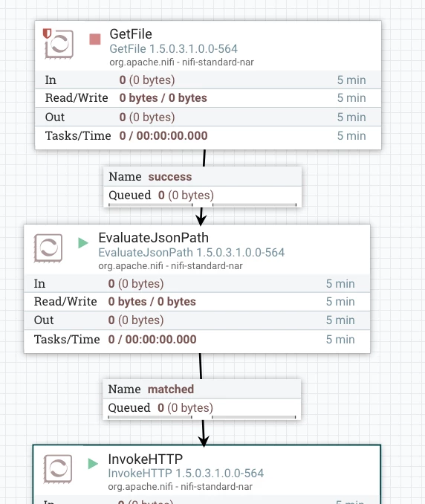Click the 'InvokeHTTP 1.5.0.3.1.0.0-564' version text
Image resolution: width=425 pixels, height=504 pixels.
(x=186, y=473)
